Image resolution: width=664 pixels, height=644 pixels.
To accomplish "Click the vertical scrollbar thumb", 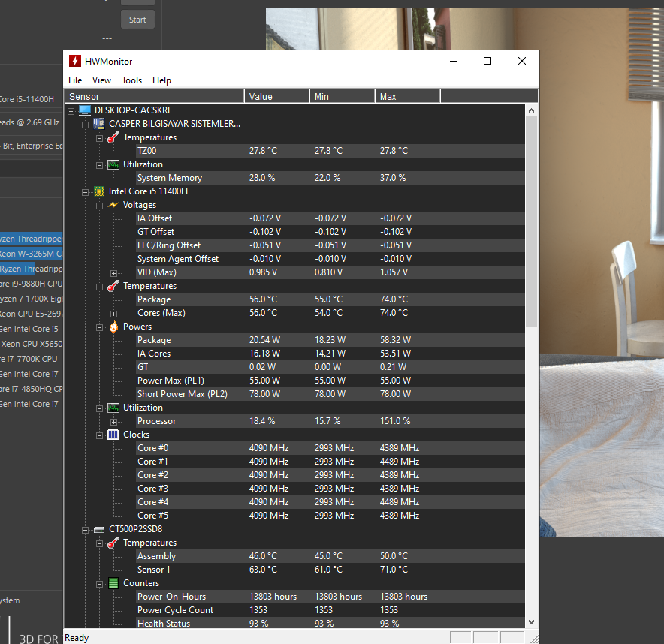I will pyautogui.click(x=532, y=221).
